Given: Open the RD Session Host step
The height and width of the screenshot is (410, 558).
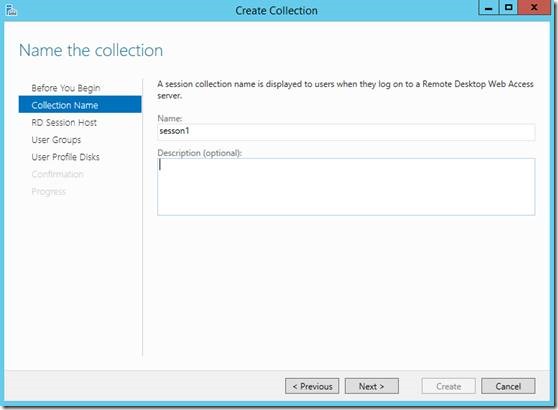Looking at the screenshot, I should [x=64, y=122].
